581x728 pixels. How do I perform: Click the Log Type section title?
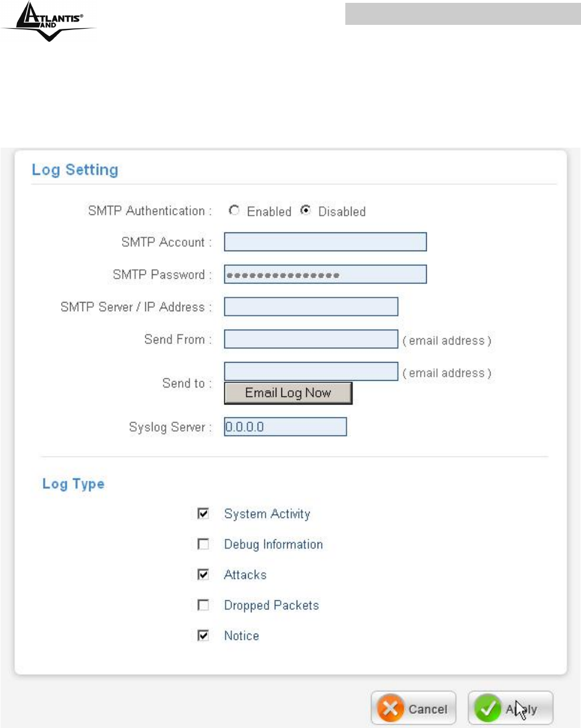(73, 484)
